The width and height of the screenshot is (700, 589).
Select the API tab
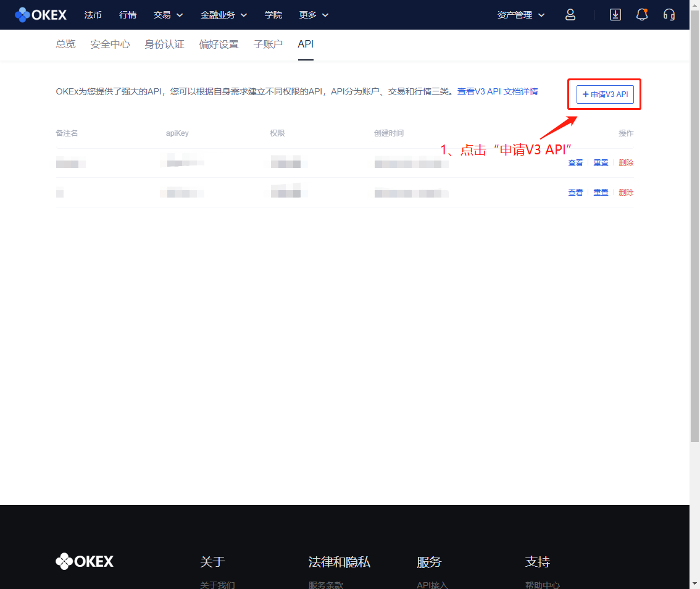coord(306,44)
